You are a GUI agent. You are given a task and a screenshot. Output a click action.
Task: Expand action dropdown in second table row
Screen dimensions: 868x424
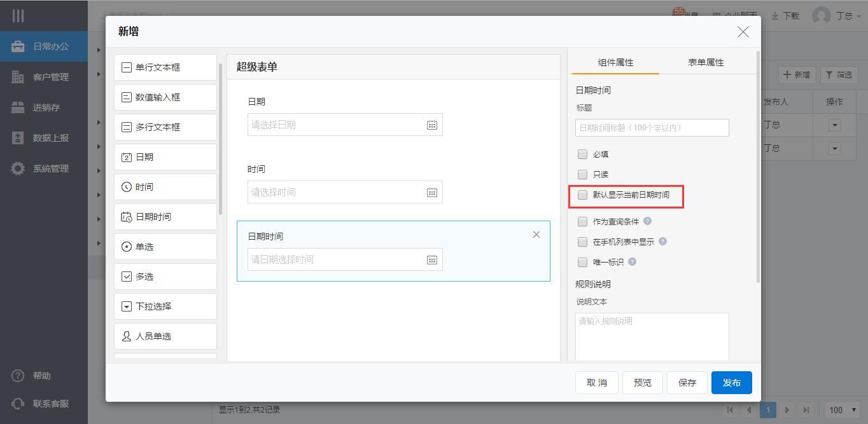[x=834, y=149]
